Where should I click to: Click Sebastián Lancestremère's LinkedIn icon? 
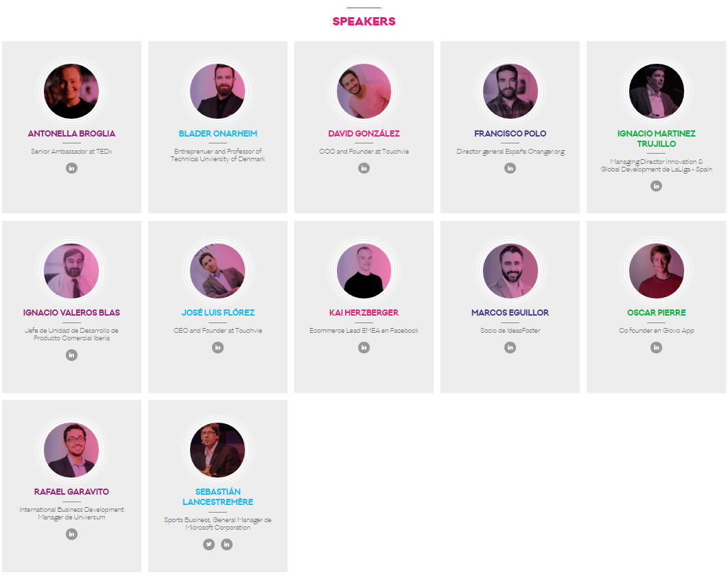pyautogui.click(x=226, y=544)
